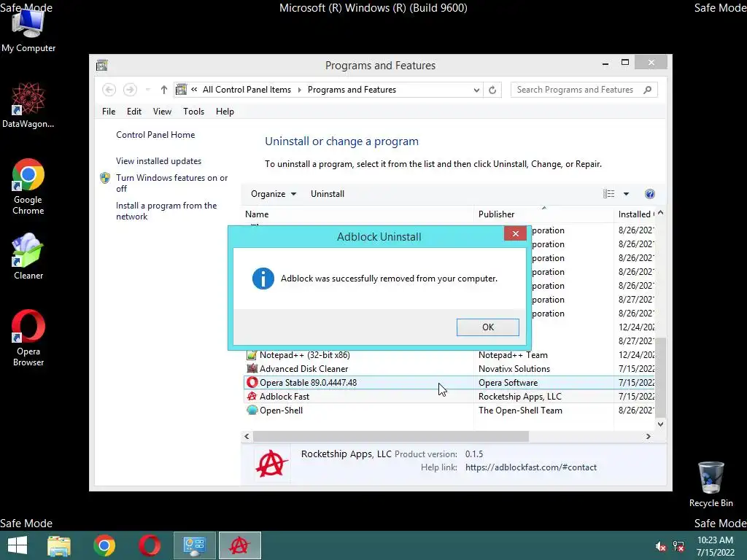This screenshot has height=560, width=747.
Task: Click All Control Panel Items breadcrumb
Action: [x=247, y=90]
